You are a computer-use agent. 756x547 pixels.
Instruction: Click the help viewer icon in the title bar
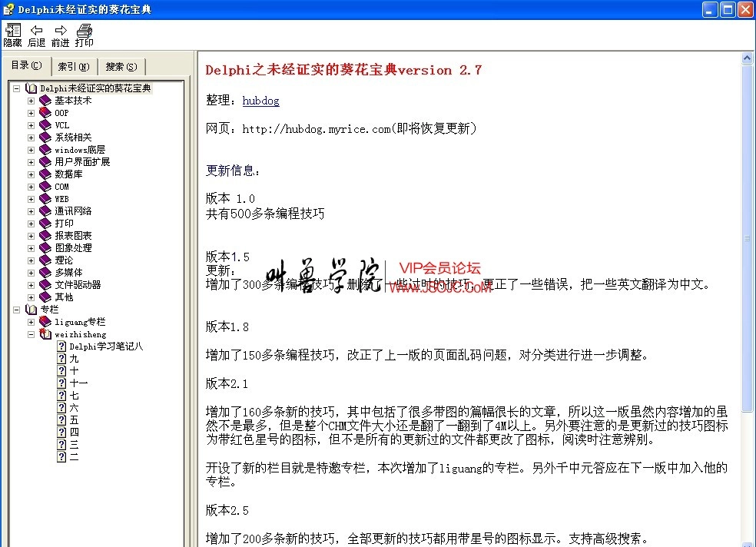coord(8,8)
